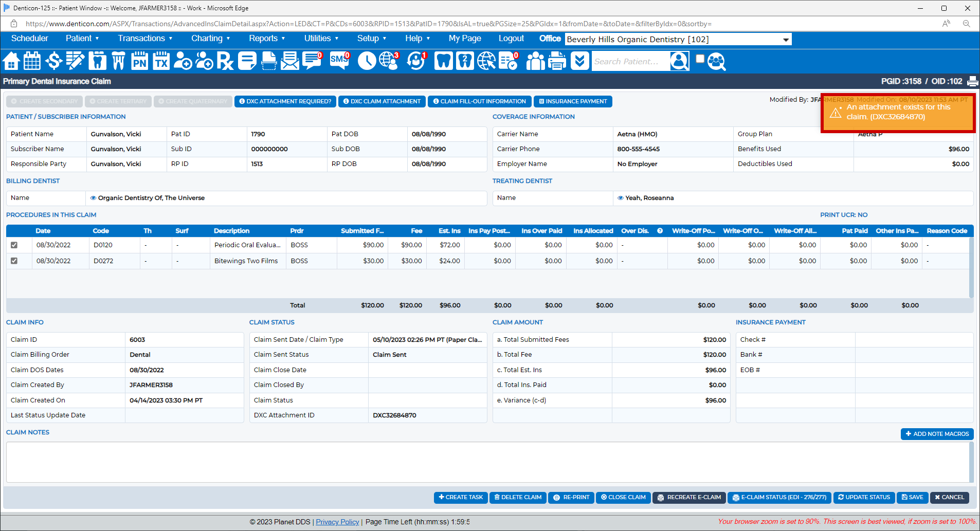Open the tooth chart folder icon
This screenshot has width=980, height=531.
click(x=97, y=61)
